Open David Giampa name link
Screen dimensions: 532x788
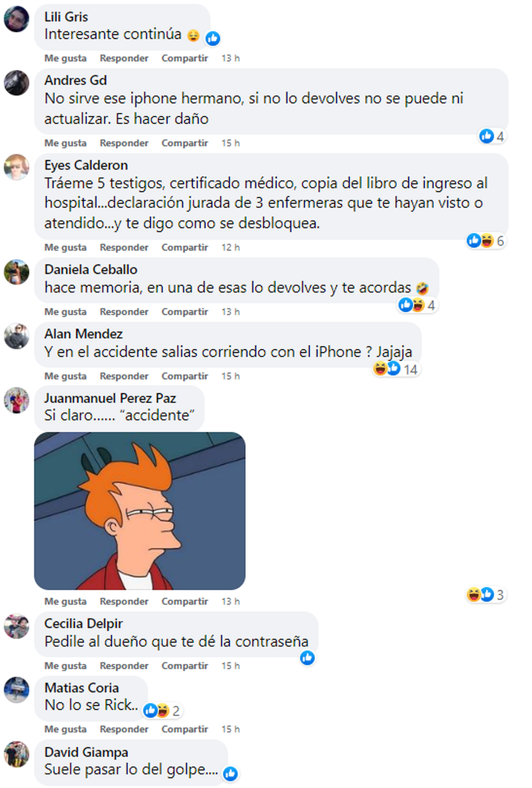tap(86, 752)
